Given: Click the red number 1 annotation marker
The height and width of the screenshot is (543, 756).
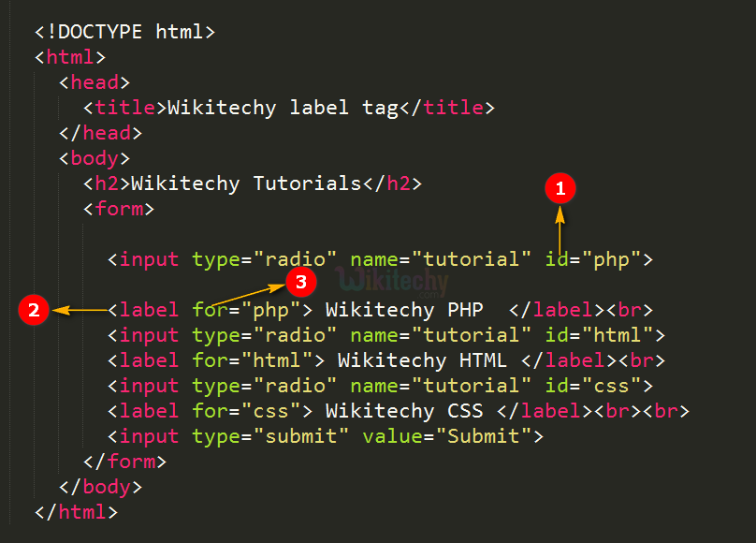Looking at the screenshot, I should pyautogui.click(x=560, y=188).
